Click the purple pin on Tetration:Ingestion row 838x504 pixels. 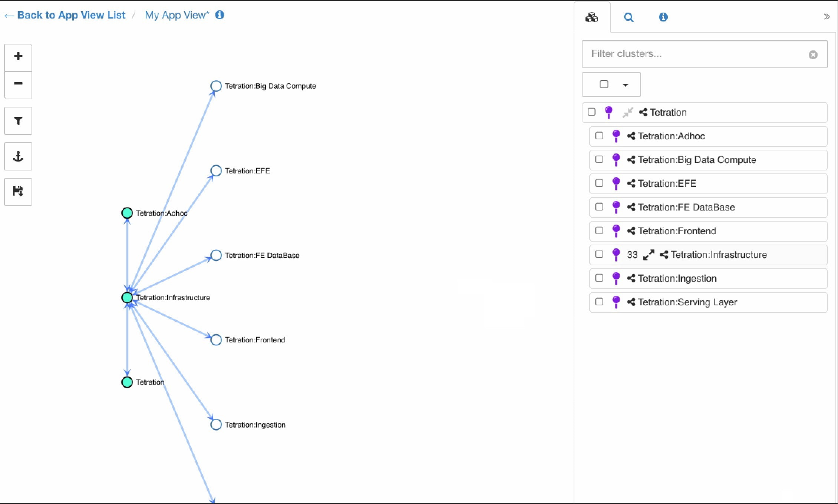point(616,278)
